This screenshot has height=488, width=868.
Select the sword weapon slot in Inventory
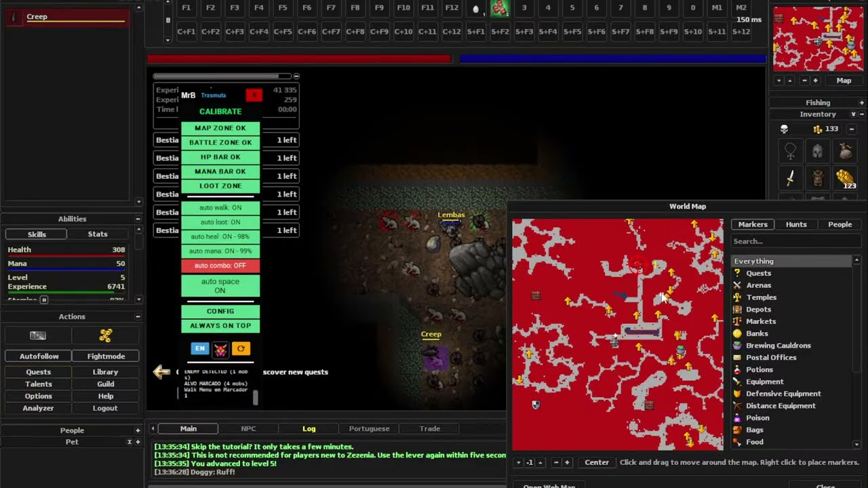pyautogui.click(x=790, y=178)
